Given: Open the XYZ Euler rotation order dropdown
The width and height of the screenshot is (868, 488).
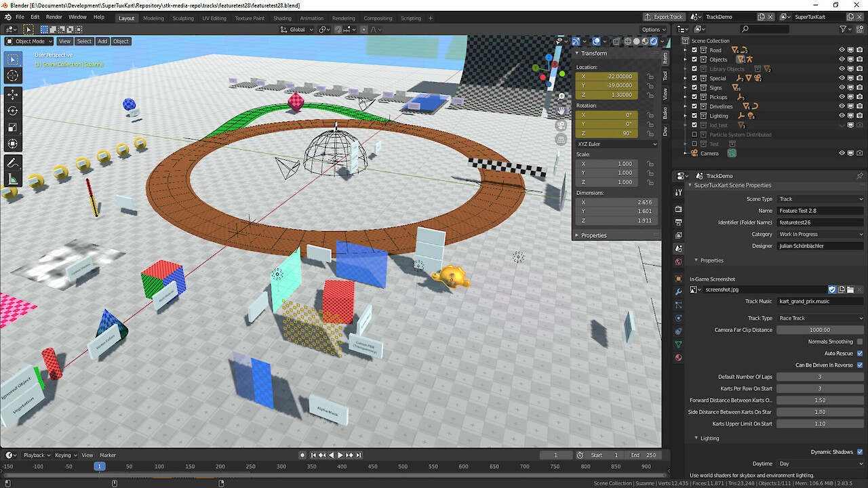Looking at the screenshot, I should click(x=616, y=144).
